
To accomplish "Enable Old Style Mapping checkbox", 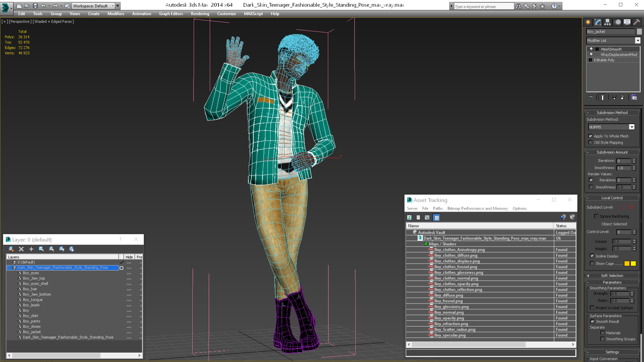I will 591,142.
